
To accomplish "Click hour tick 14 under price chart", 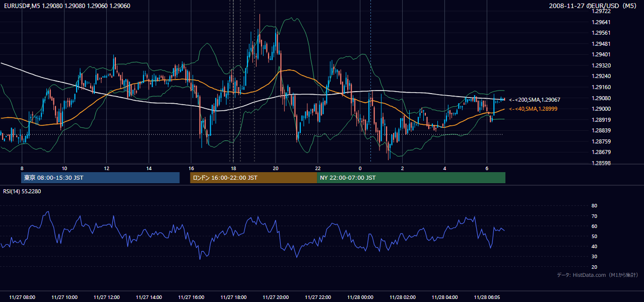I will 149,168.
